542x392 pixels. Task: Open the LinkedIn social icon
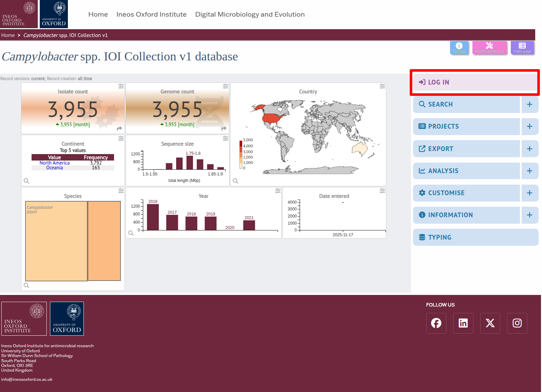(463, 323)
